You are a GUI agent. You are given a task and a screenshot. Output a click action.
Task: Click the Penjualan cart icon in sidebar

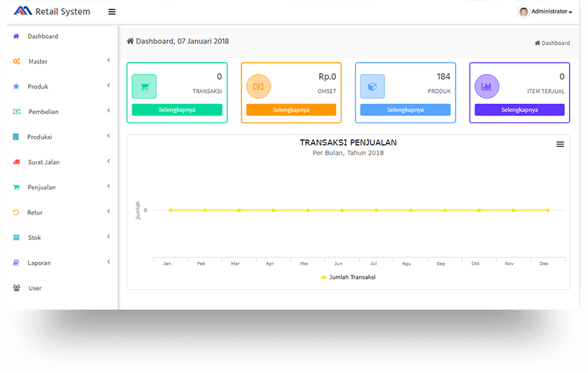click(16, 187)
